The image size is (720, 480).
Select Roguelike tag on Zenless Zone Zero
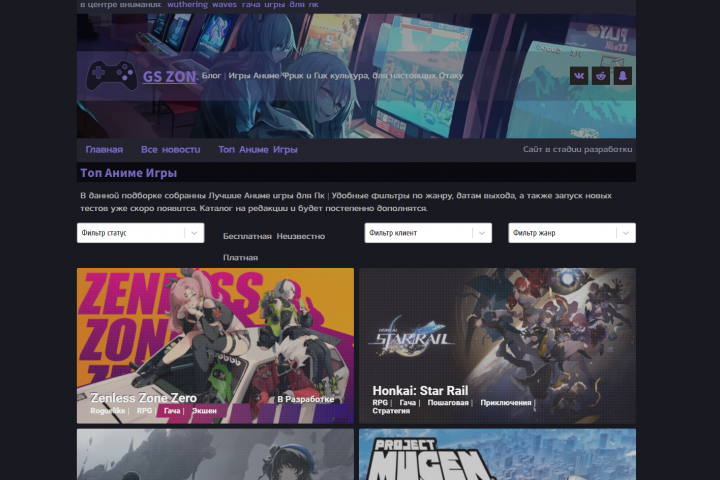pyautogui.click(x=107, y=411)
